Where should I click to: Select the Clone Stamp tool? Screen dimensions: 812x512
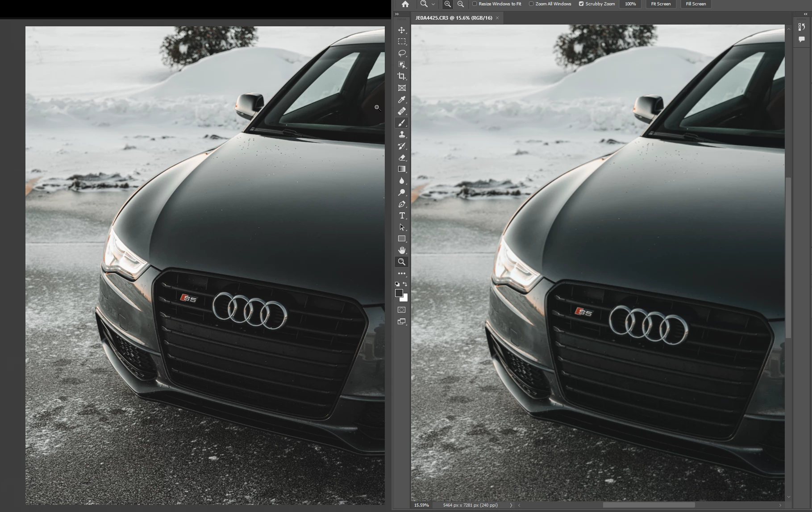[x=402, y=134]
